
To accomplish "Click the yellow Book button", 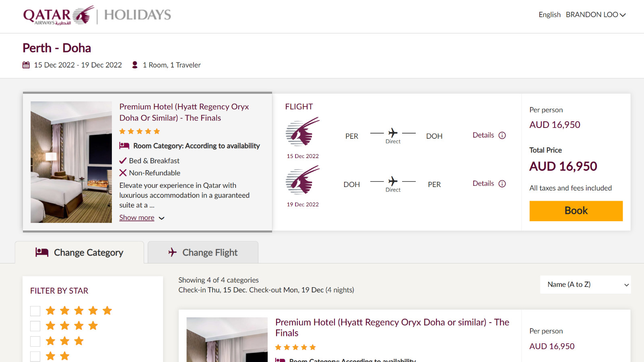I will pos(576,211).
